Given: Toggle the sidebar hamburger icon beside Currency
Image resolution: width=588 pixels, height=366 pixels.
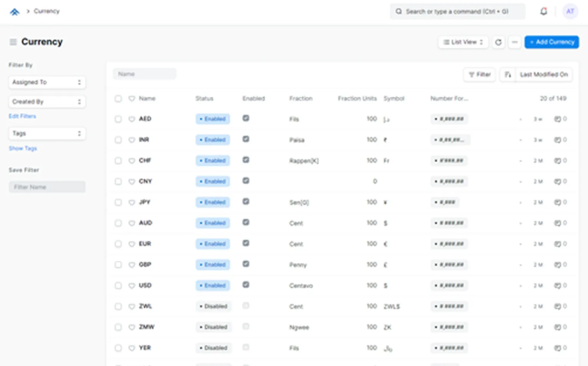Looking at the screenshot, I should coord(13,42).
